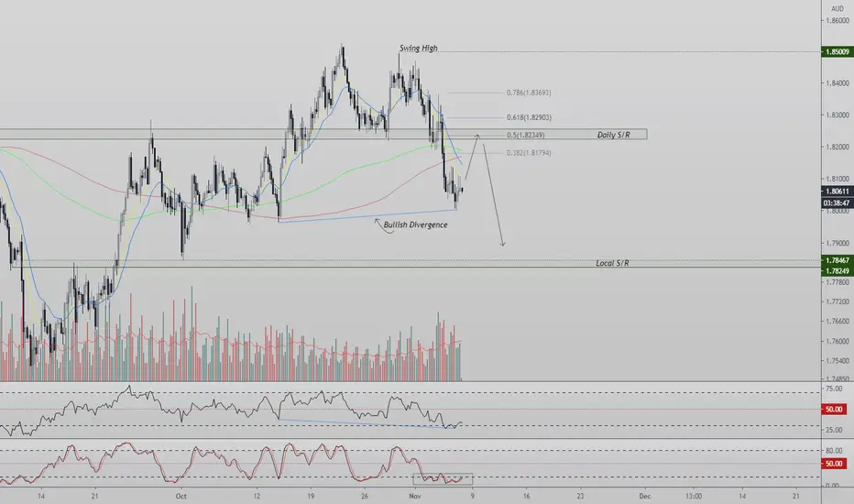The width and height of the screenshot is (854, 504).
Task: Click the red 50.00 label in stochastic pane
Action: [x=834, y=464]
